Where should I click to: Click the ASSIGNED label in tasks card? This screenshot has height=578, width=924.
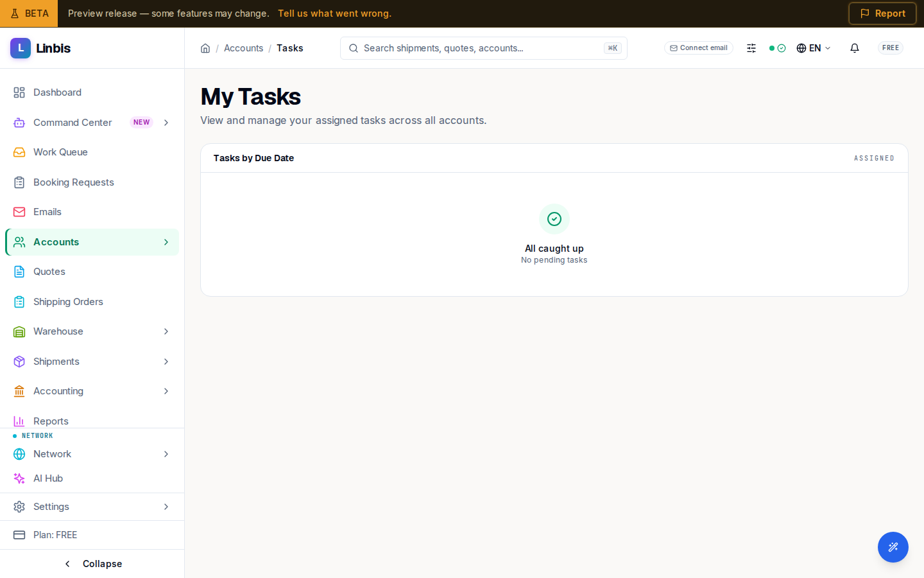pyautogui.click(x=874, y=158)
